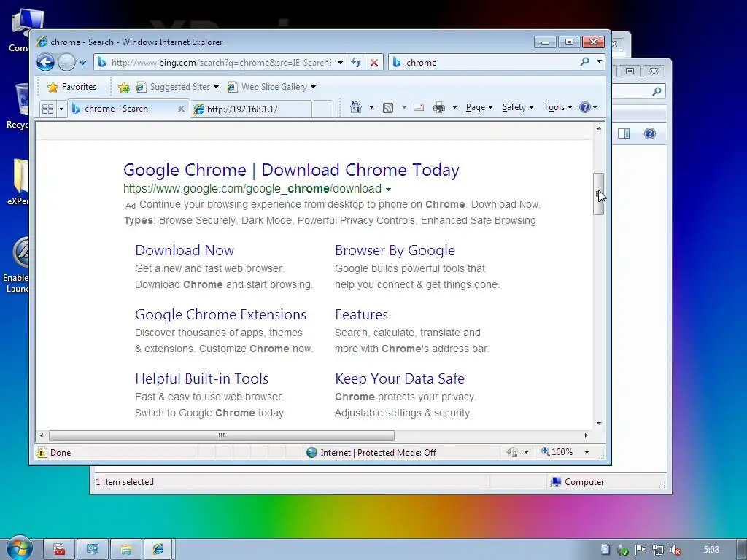Close the chrome - Search tab

(x=181, y=109)
